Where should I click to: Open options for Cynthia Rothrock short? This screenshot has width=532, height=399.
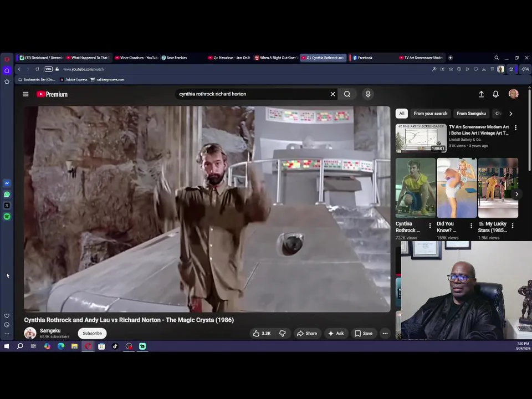pos(430,226)
